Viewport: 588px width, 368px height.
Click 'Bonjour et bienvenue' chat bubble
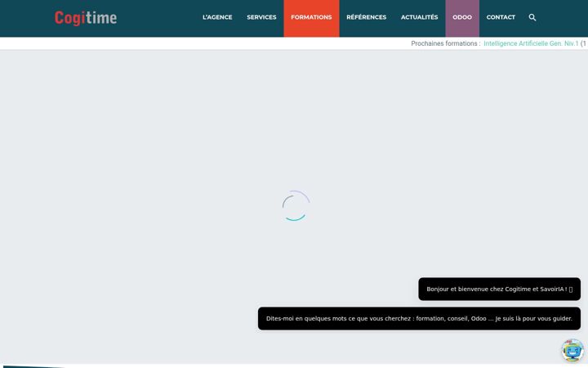tap(499, 289)
